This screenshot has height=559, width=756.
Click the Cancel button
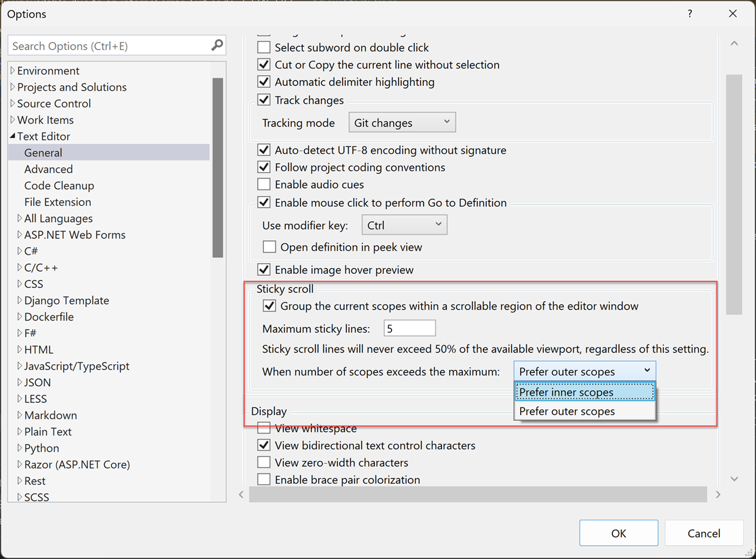pos(704,533)
